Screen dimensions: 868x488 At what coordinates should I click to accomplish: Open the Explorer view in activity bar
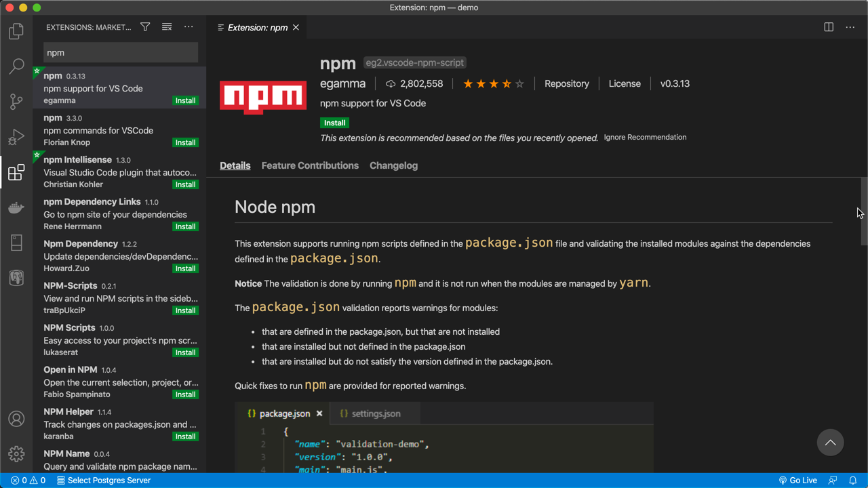[16, 31]
